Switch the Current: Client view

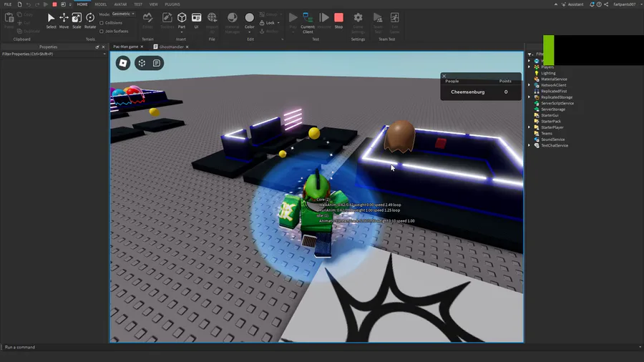[x=308, y=21]
